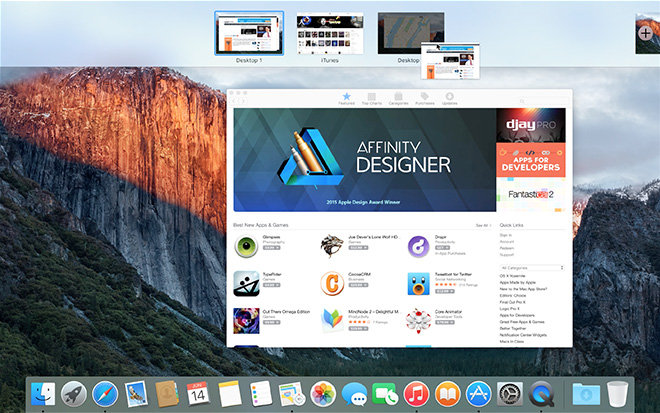The width and height of the screenshot is (660, 413).
Task: Click the Glimpses app icon
Action: coord(245,246)
